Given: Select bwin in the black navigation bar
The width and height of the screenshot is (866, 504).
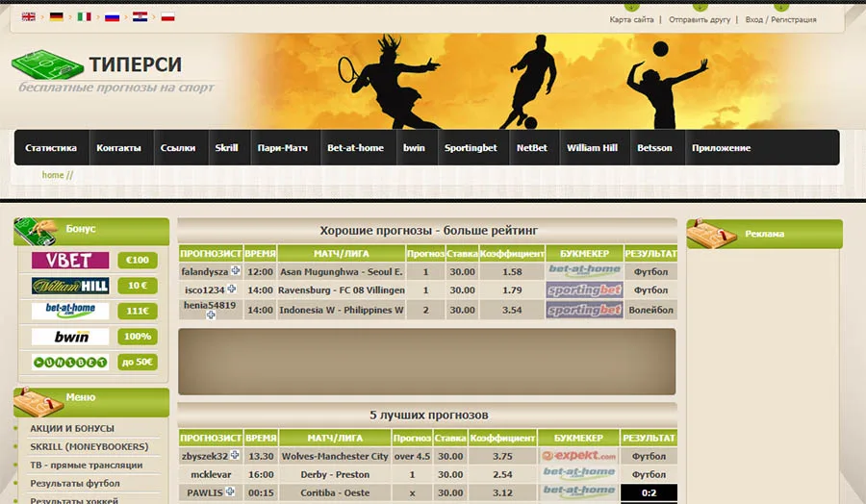Looking at the screenshot, I should [414, 148].
